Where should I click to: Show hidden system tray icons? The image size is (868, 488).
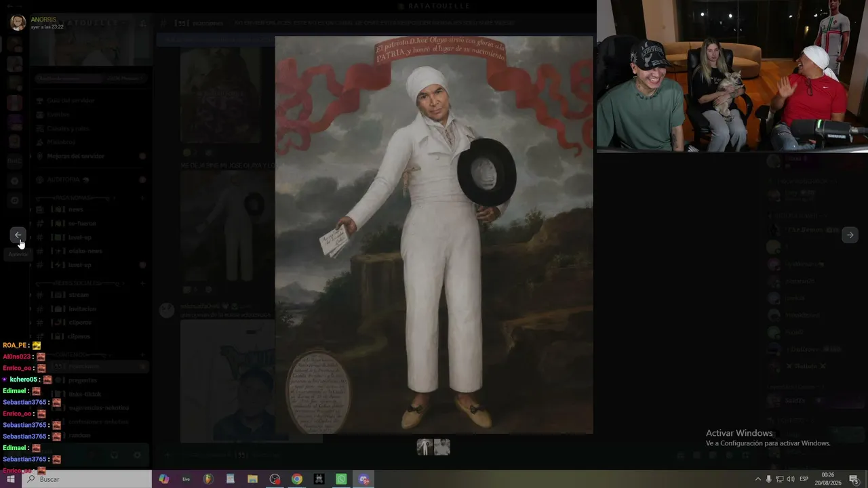(x=758, y=479)
